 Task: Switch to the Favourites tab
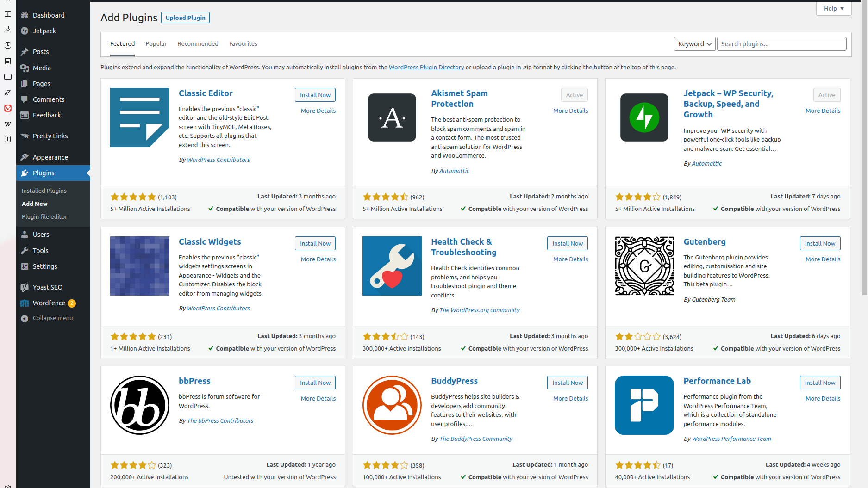(x=243, y=43)
